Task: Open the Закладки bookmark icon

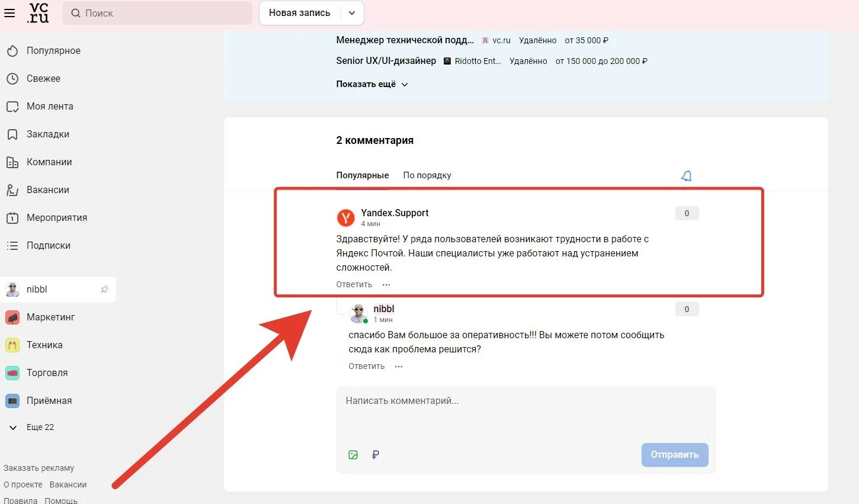Action: click(x=12, y=134)
